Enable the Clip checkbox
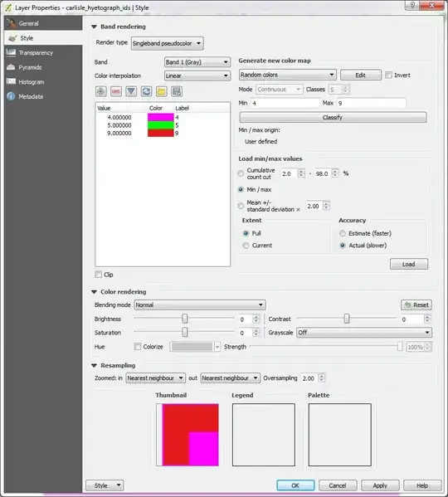Image resolution: width=448 pixels, height=497 pixels. (x=98, y=275)
